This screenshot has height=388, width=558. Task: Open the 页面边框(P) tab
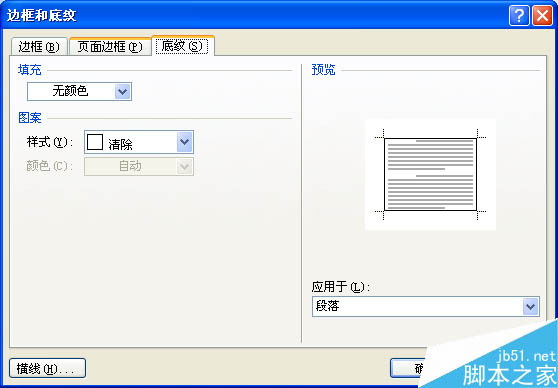pyautogui.click(x=110, y=46)
